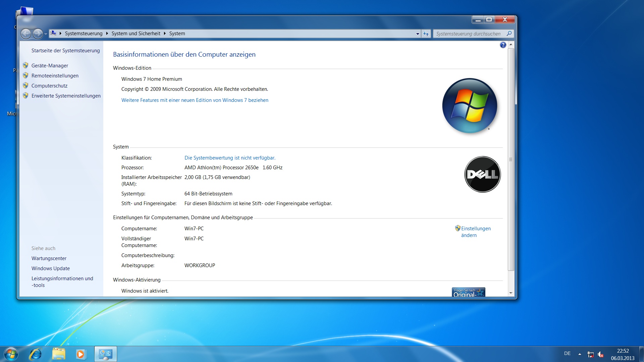Open Wartungscenter under Siehe auch

(x=49, y=258)
